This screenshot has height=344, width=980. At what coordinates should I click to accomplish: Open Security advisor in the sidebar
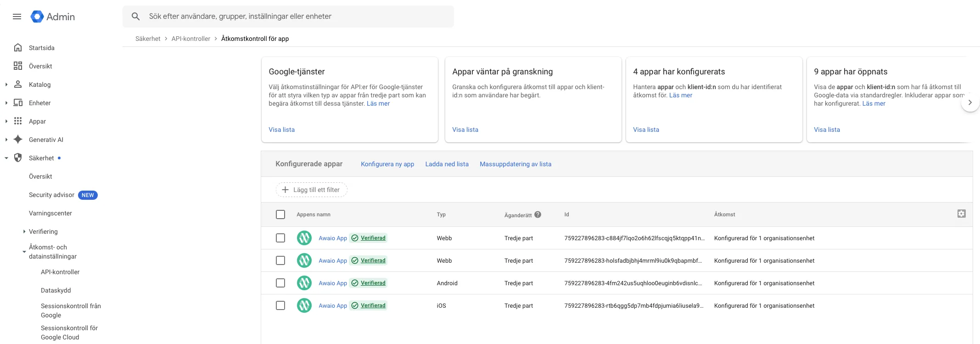click(51, 195)
